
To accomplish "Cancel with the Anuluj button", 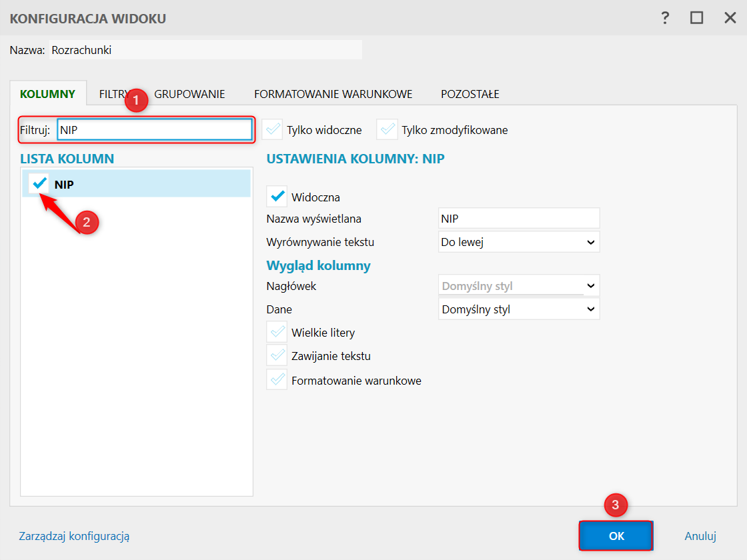I will (700, 536).
